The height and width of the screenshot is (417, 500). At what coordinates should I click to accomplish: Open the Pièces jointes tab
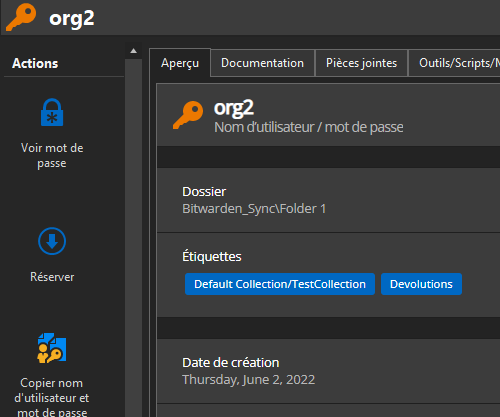(x=361, y=63)
